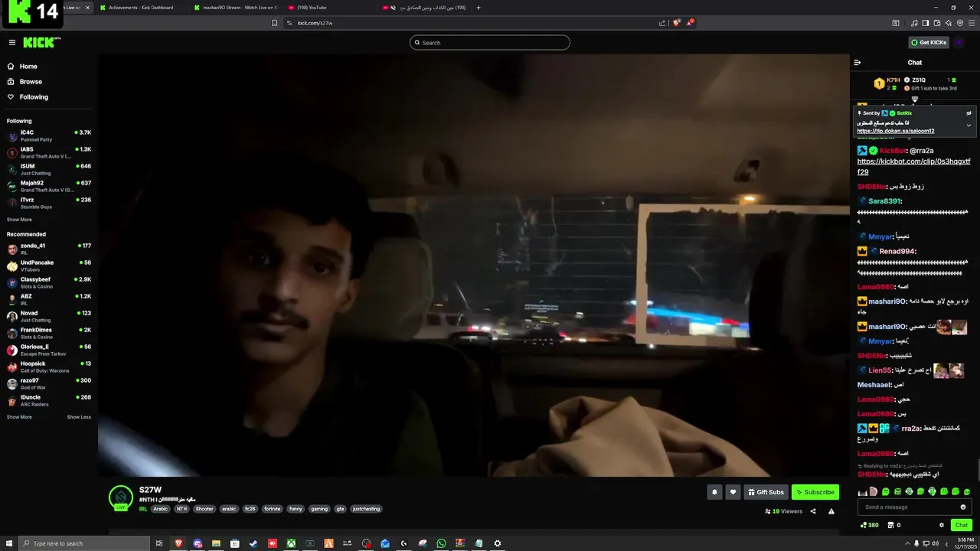980x551 pixels.
Task: Expand the pinned message chevron
Action: (x=969, y=126)
